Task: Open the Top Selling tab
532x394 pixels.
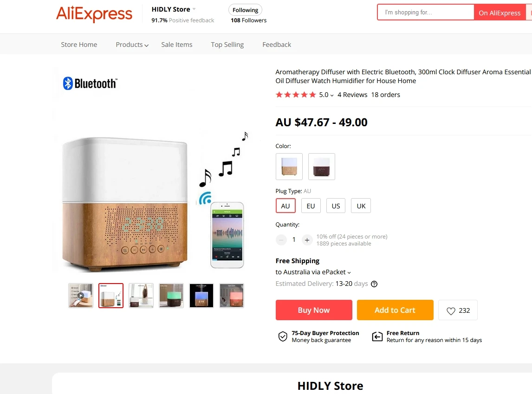Action: point(227,45)
